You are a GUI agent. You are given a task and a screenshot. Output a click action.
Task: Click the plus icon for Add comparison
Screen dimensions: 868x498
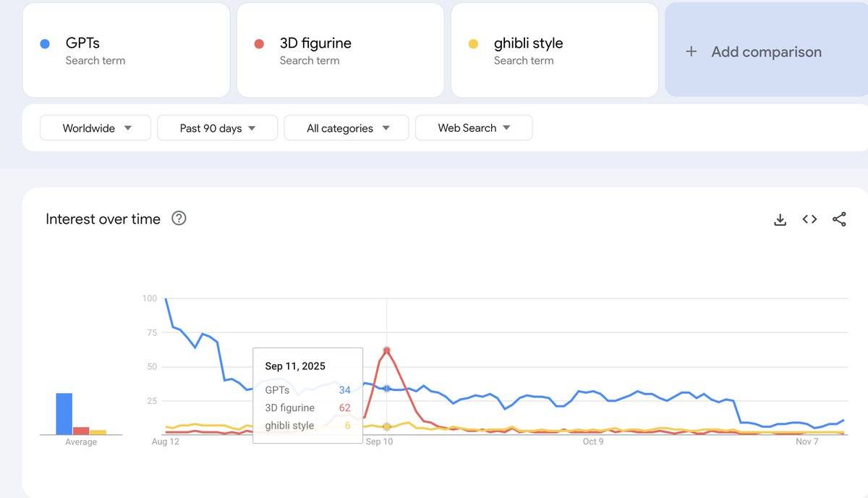click(x=691, y=51)
